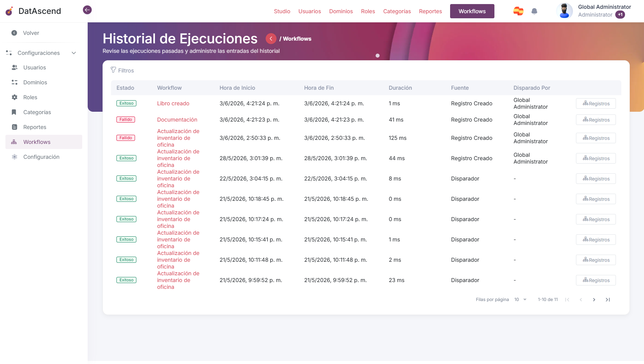
Task: Open Registros for 10:11:48 p. m. execution
Action: (596, 260)
